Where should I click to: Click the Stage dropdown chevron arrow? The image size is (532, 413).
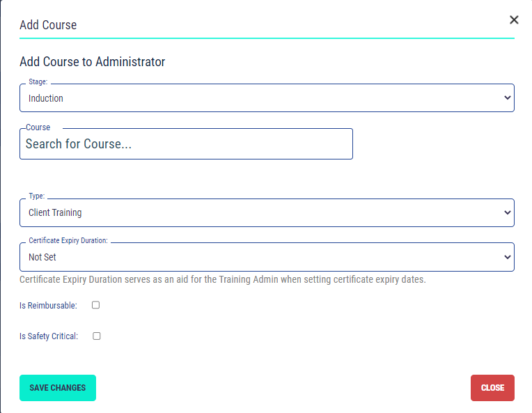(x=507, y=98)
